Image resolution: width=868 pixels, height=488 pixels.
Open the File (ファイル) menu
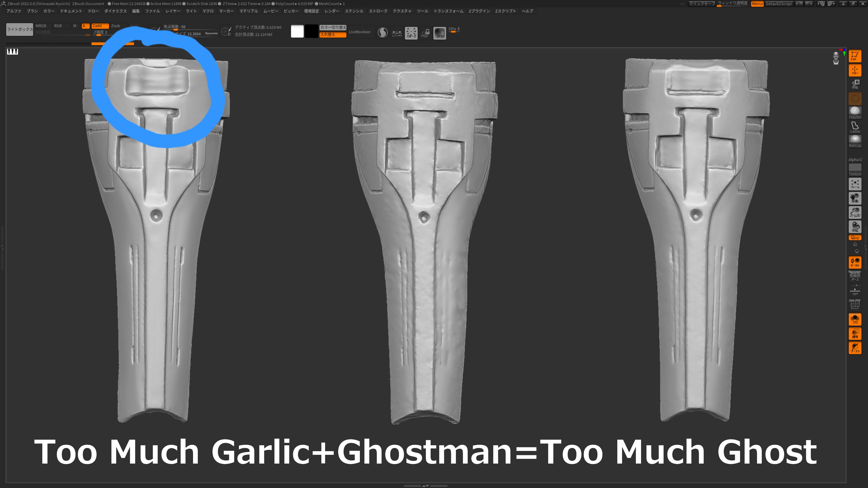pyautogui.click(x=152, y=11)
